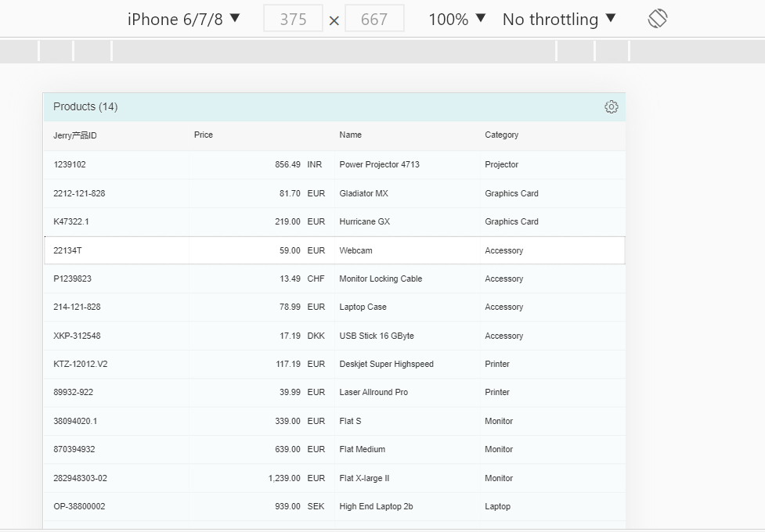Click Flat Medium name cell
This screenshot has width=765, height=532.
point(362,450)
